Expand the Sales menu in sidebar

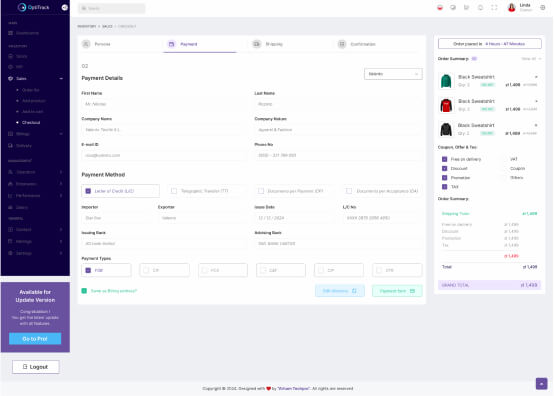tap(35, 79)
